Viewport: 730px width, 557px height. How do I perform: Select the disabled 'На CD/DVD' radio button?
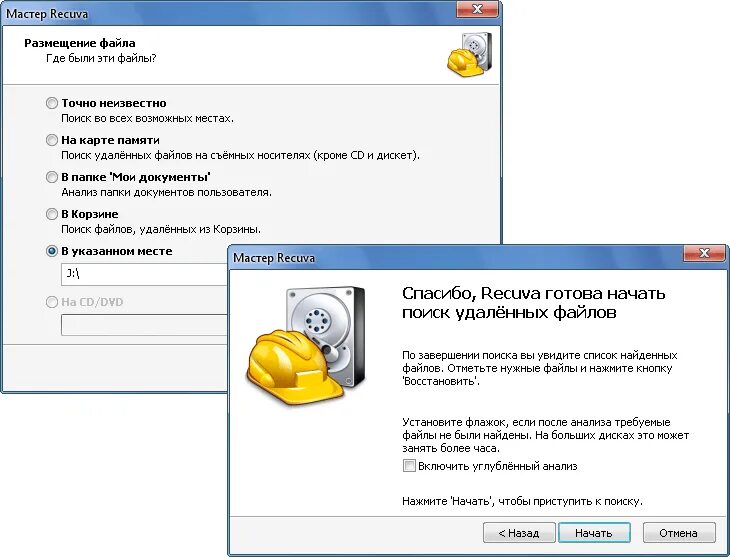52,302
